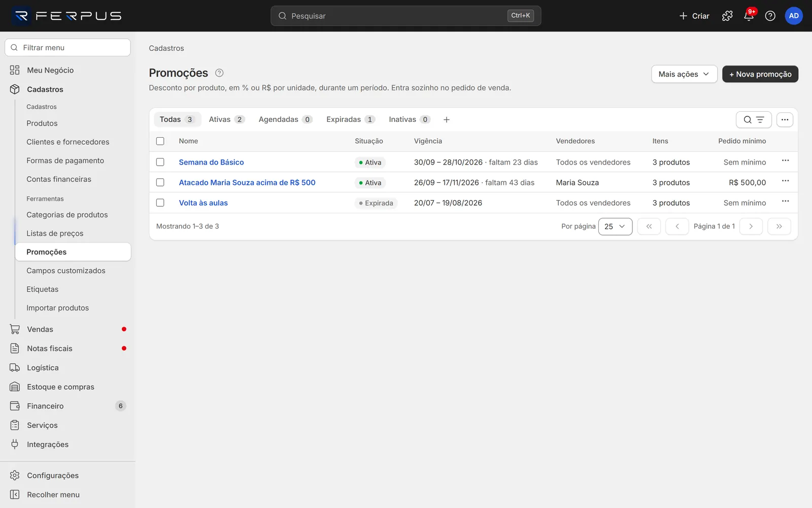Image resolution: width=812 pixels, height=508 pixels.
Task: Add a new view with plus icon after Inativas
Action: (x=446, y=119)
